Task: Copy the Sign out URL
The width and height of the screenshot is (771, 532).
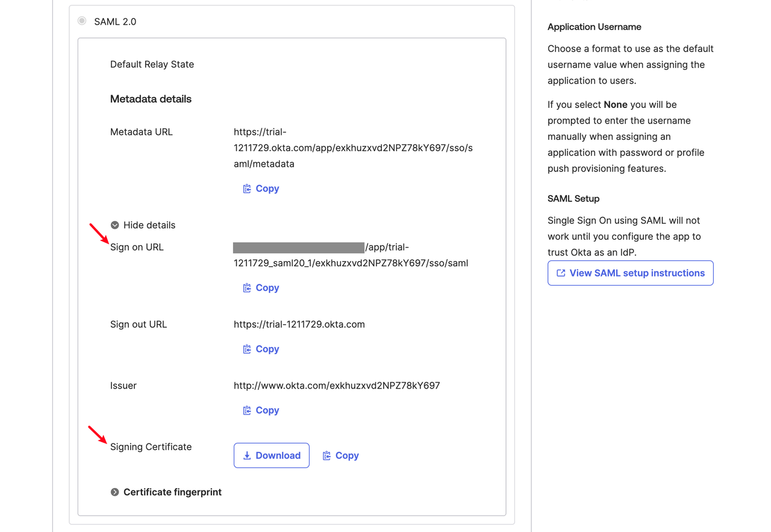Action: tap(261, 349)
